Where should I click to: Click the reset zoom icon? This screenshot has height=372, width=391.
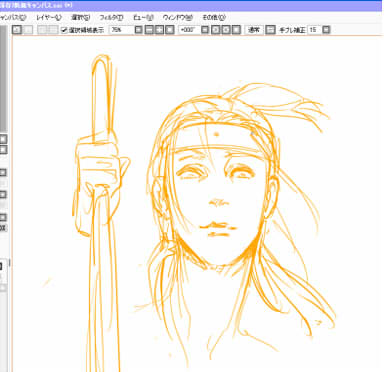click(170, 30)
